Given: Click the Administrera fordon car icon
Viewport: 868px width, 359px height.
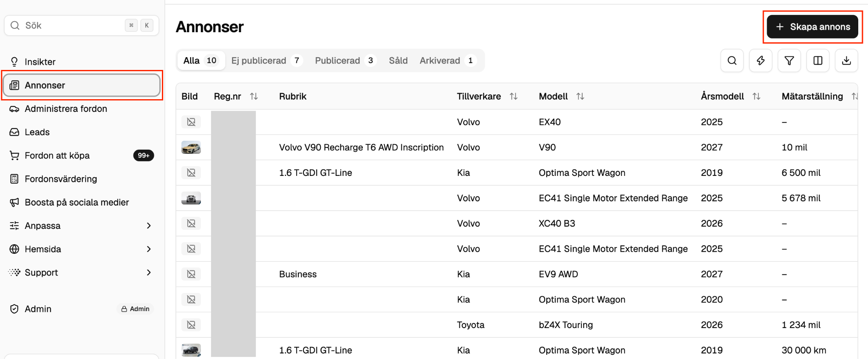Looking at the screenshot, I should coord(14,109).
